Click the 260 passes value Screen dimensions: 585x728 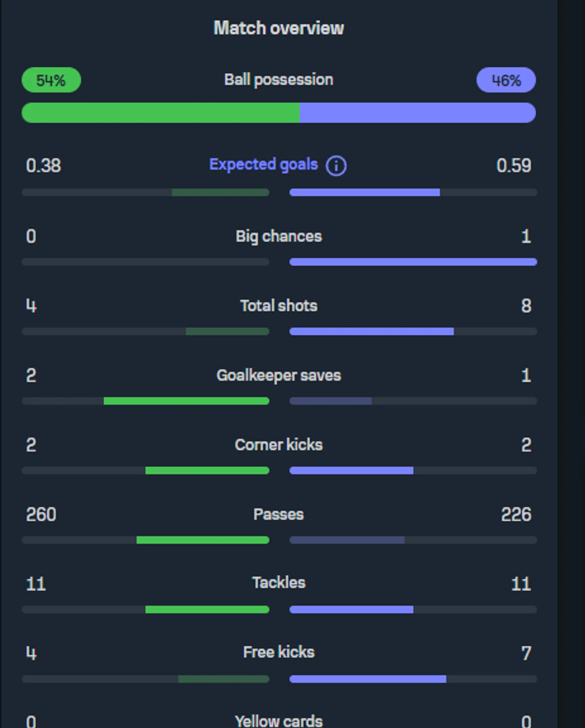point(41,514)
